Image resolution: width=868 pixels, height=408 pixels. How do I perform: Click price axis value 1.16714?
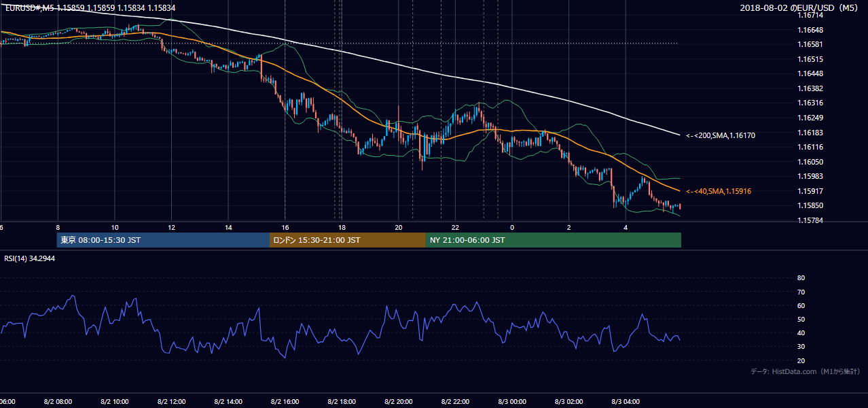[810, 15]
